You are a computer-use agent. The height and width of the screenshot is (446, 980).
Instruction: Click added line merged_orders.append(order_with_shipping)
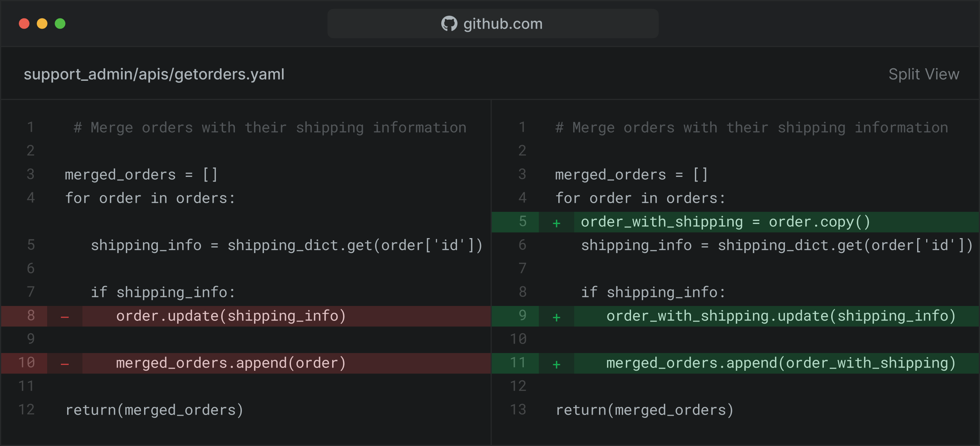(x=781, y=363)
